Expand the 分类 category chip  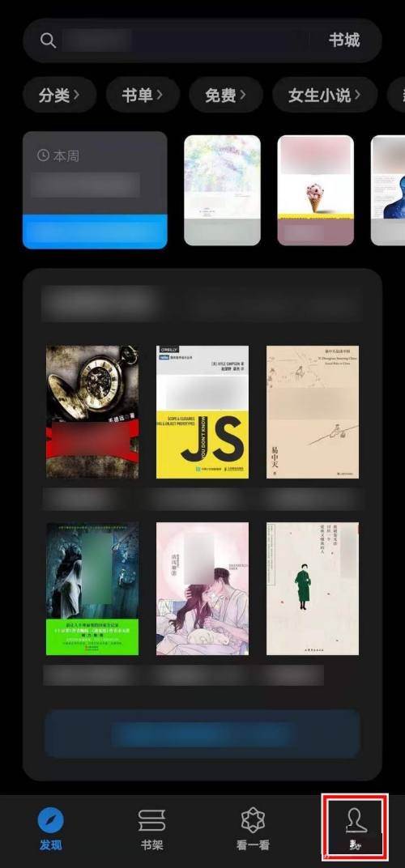(59, 96)
